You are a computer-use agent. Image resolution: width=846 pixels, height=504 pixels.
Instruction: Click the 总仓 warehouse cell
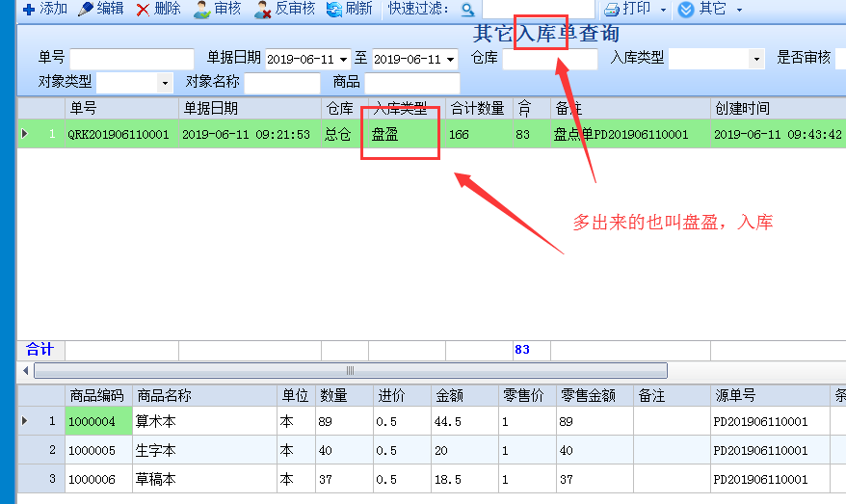345,134
